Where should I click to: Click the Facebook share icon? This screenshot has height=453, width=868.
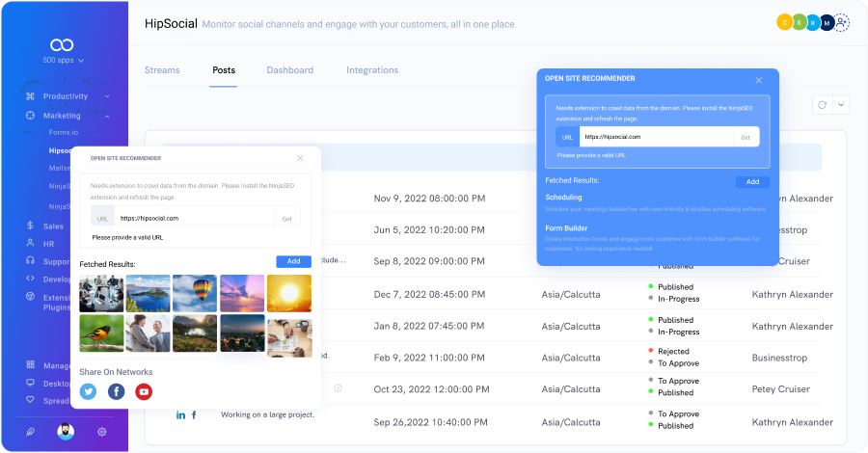[116, 391]
